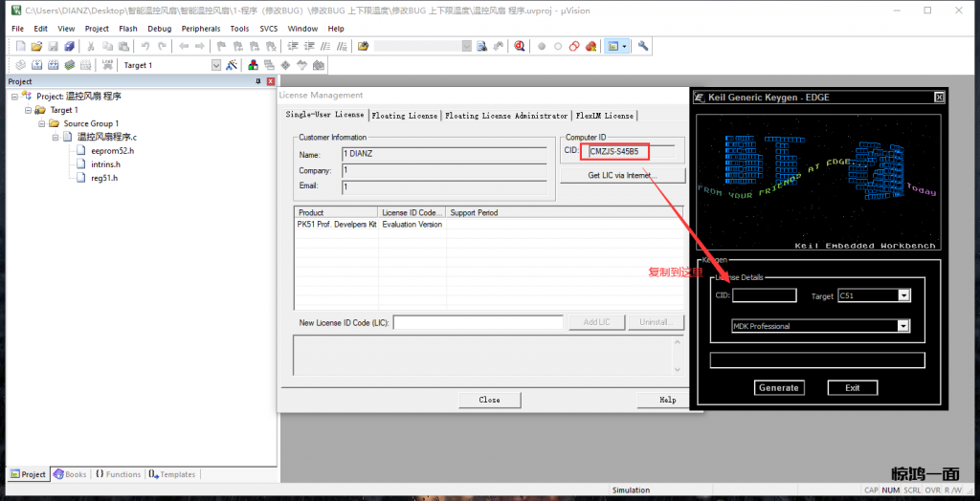The width and height of the screenshot is (980, 501).
Task: Open the Configuration wrench icon
Action: point(643,46)
